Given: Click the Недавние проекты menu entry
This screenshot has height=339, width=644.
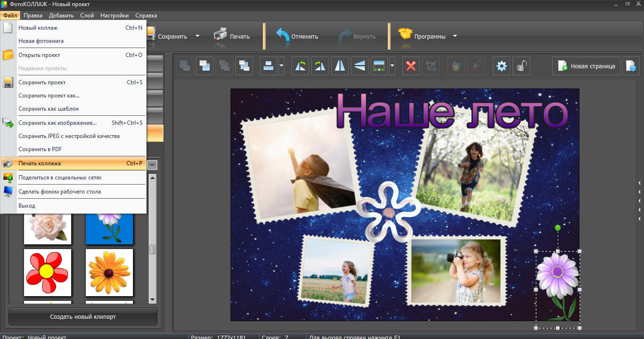Looking at the screenshot, I should coord(74,68).
